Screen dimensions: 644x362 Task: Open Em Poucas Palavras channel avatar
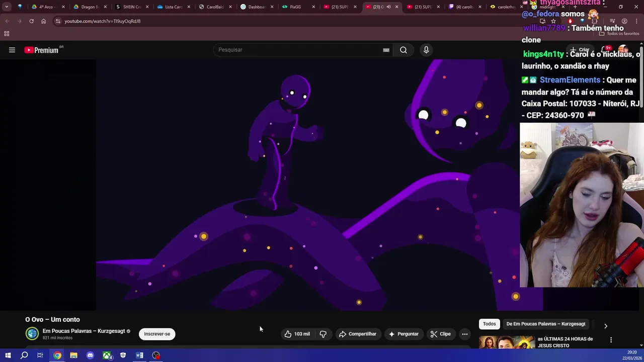click(x=32, y=333)
